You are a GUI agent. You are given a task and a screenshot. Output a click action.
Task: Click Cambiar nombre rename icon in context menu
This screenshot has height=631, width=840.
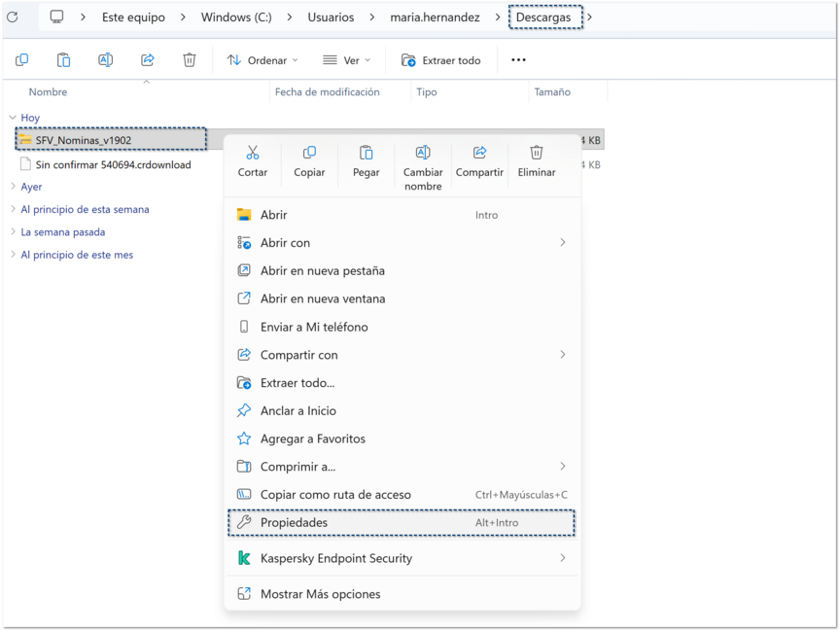coord(423,154)
